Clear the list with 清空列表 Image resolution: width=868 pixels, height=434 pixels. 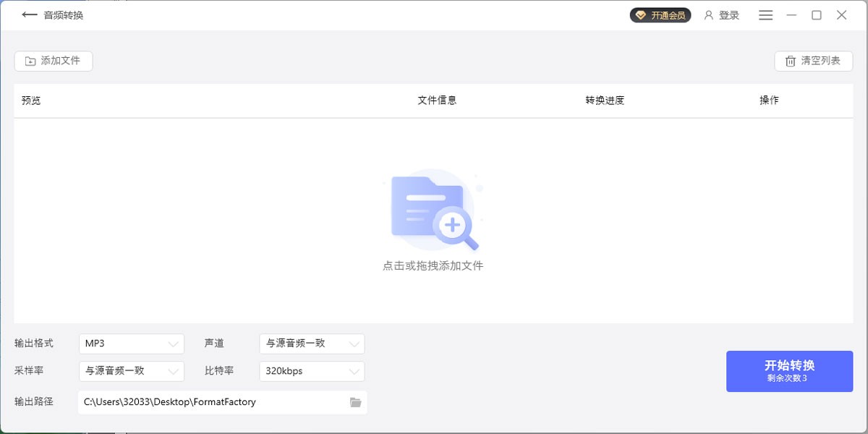coord(813,61)
